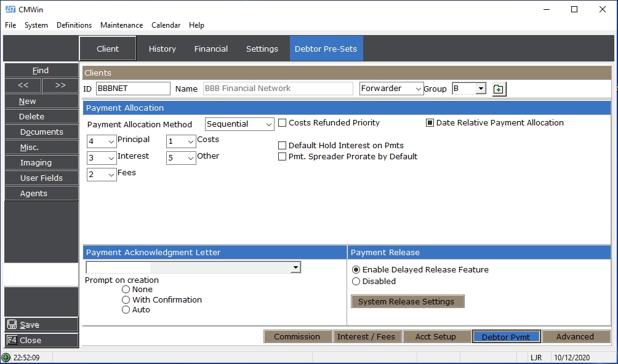618x364 pixels.
Task: Click the green status indicator in status bar
Action: click(x=6, y=357)
